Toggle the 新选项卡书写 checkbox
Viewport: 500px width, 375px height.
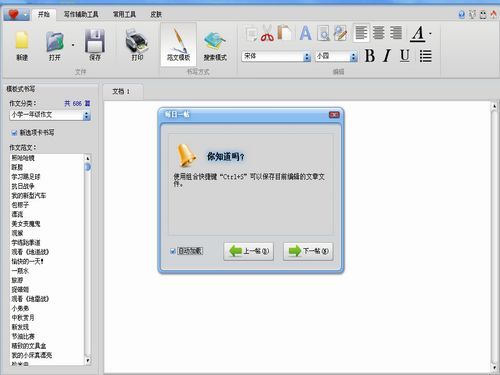(14, 133)
